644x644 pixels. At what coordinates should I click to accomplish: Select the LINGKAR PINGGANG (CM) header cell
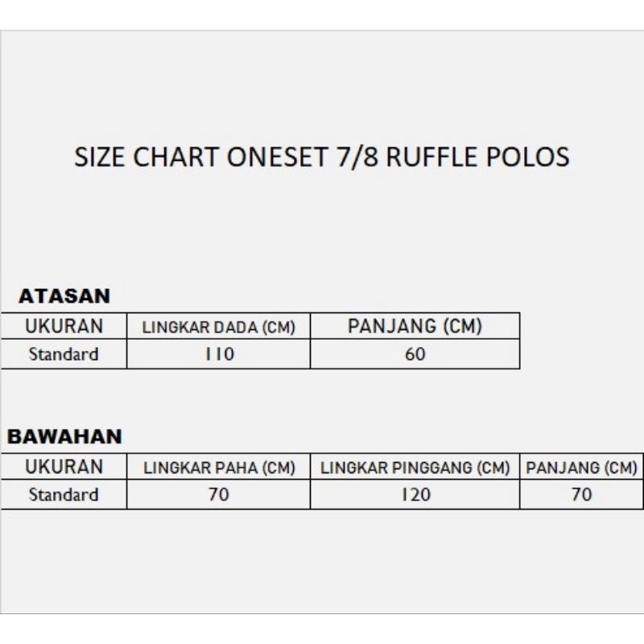click(415, 468)
